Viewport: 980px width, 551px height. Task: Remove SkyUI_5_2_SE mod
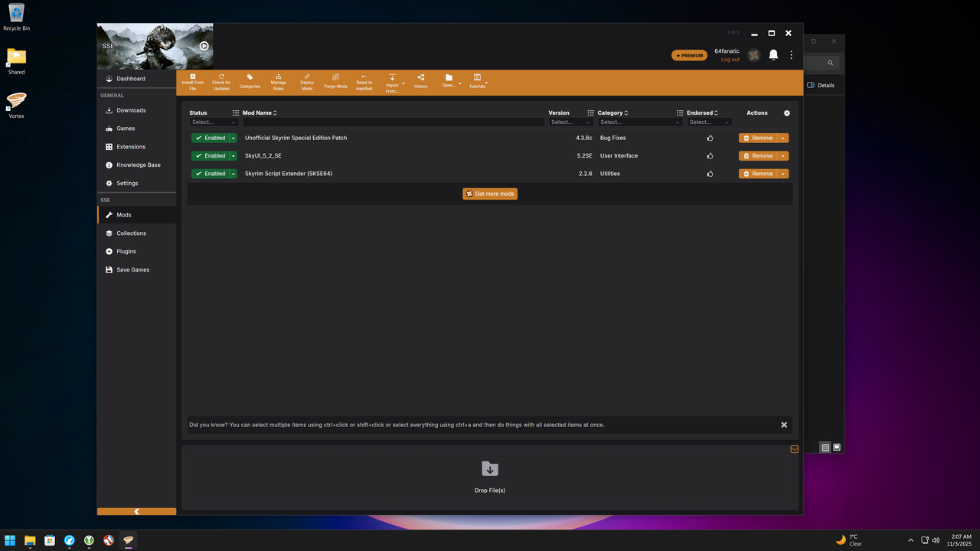point(757,156)
